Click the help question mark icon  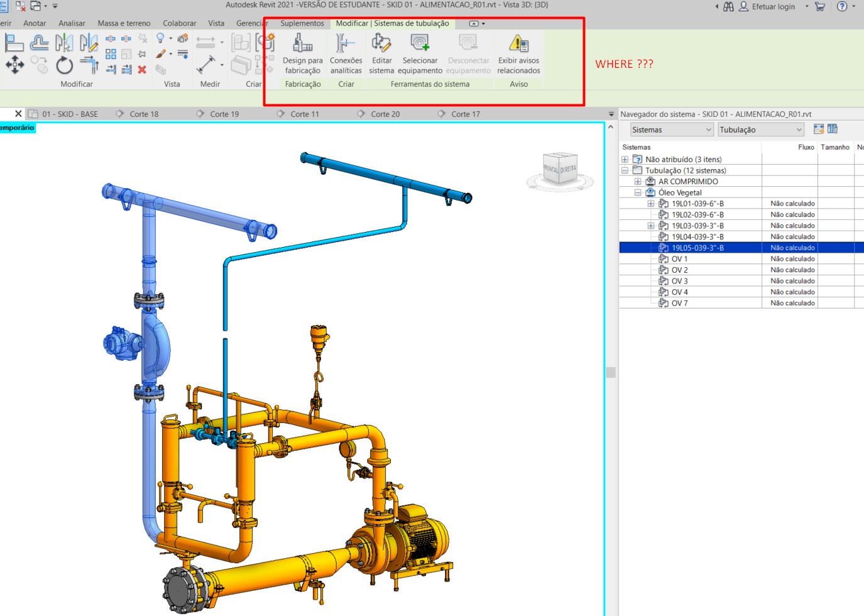coord(842,6)
